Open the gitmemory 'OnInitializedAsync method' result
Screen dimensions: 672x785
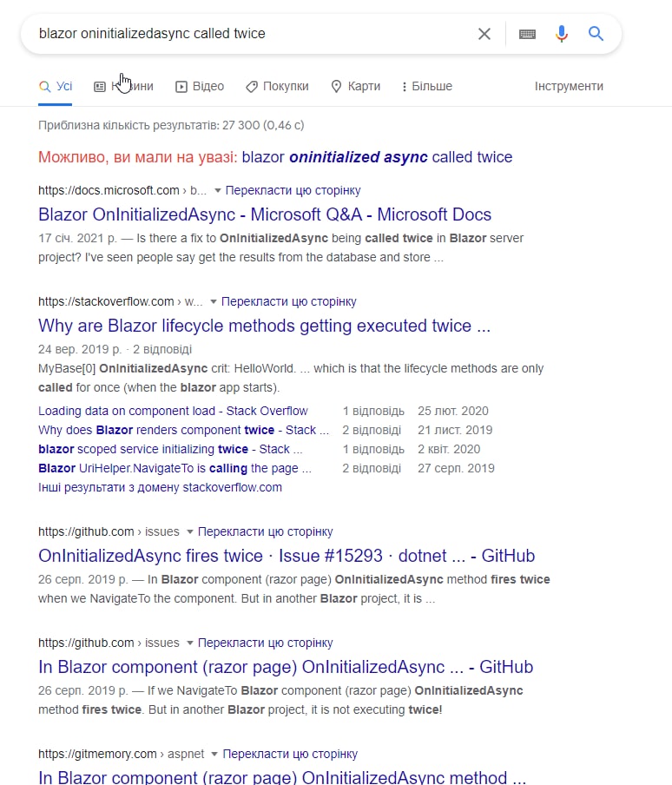[282, 777]
